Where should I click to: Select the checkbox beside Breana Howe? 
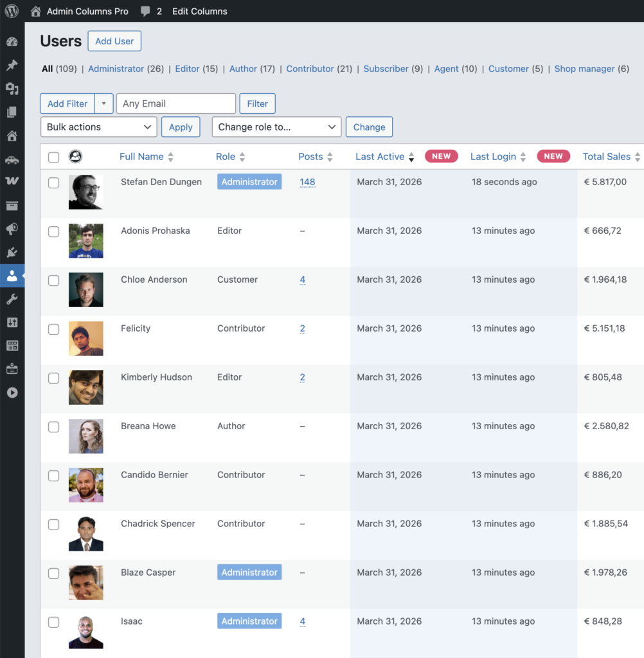coord(54,427)
